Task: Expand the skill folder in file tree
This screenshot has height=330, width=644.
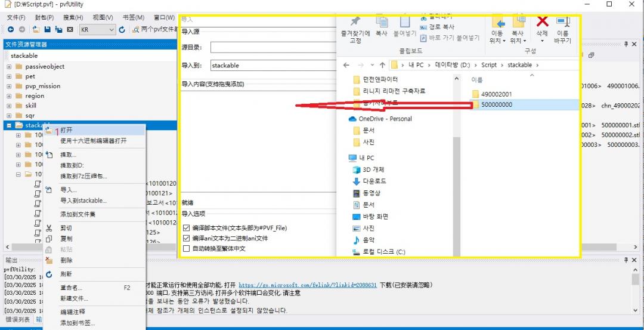Action: point(9,106)
